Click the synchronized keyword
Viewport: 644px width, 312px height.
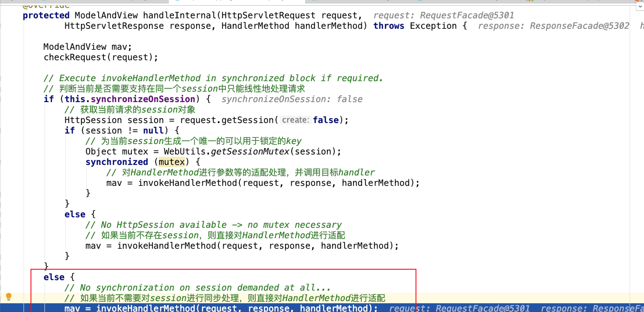pyautogui.click(x=117, y=162)
